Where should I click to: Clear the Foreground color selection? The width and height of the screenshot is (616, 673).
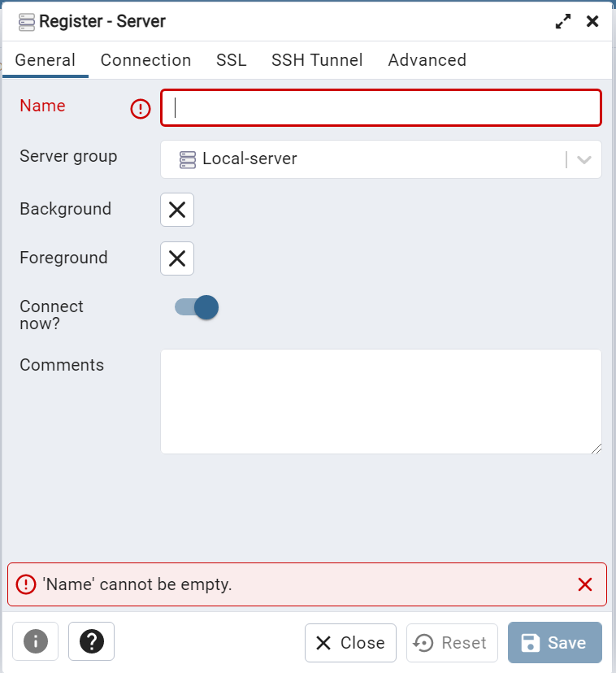[x=177, y=258]
